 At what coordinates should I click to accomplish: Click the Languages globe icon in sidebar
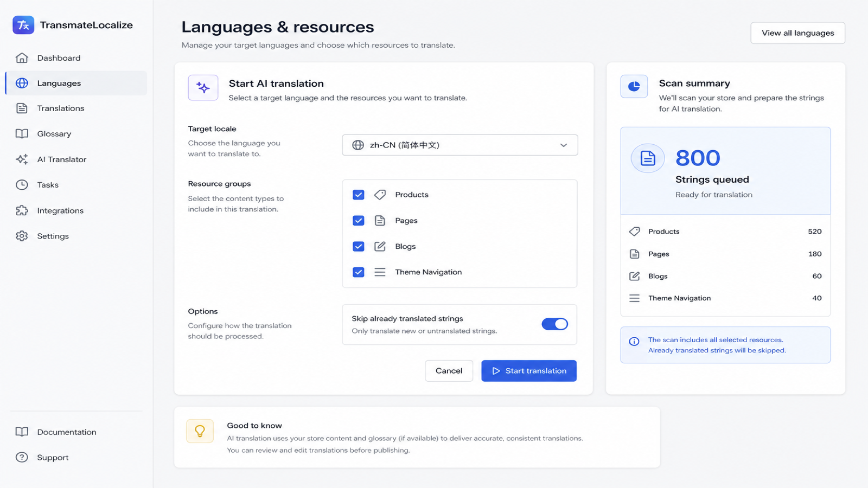click(22, 83)
